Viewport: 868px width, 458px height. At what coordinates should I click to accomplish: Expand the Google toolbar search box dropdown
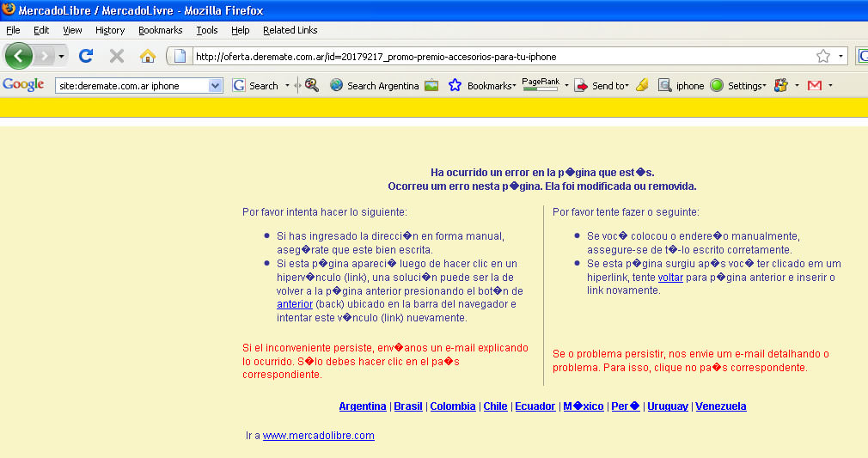pos(216,86)
